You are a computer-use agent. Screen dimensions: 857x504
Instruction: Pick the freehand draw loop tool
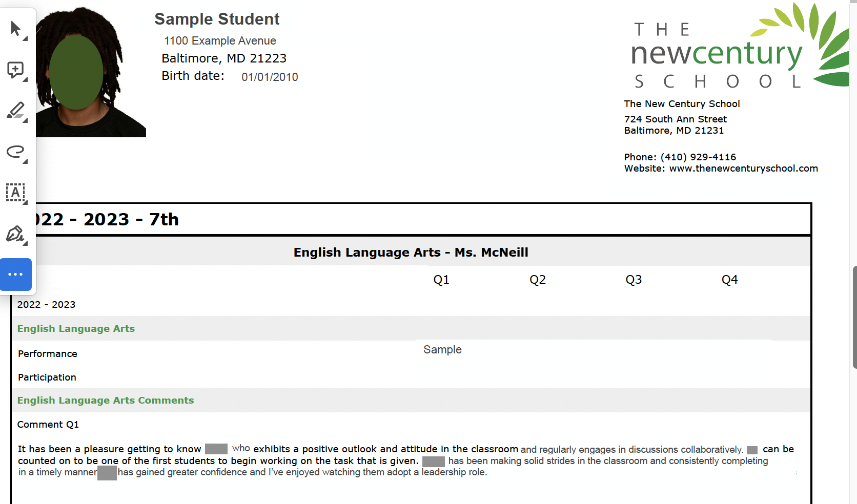(16, 152)
